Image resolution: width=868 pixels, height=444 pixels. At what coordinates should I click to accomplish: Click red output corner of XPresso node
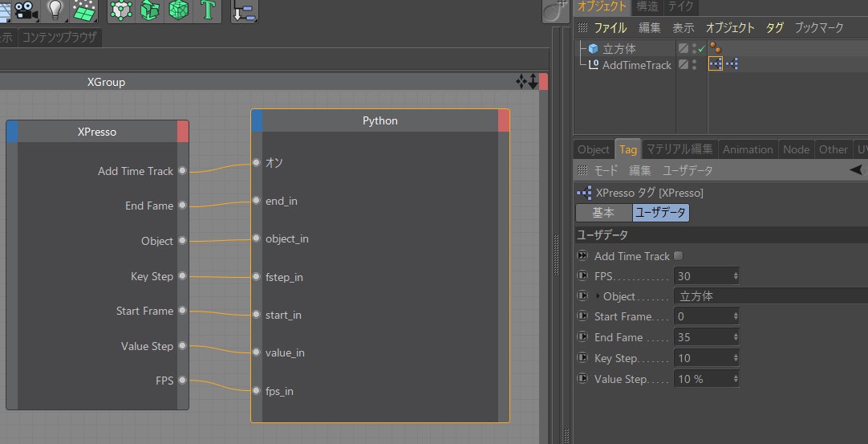(183, 132)
